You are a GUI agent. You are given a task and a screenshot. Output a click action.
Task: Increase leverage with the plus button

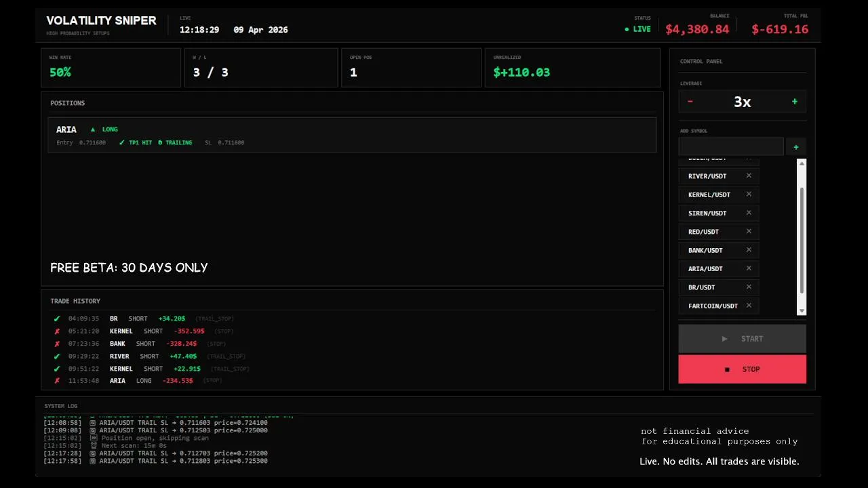[795, 102]
